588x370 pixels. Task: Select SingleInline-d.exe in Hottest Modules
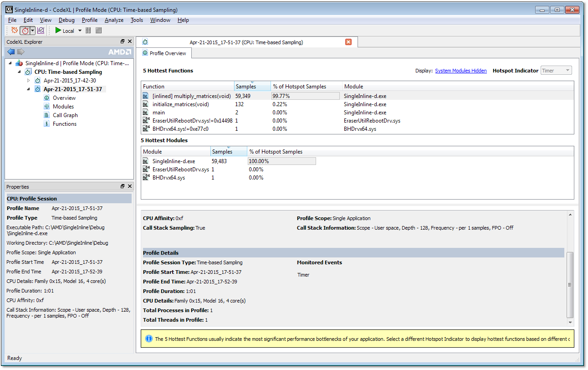point(358,161)
